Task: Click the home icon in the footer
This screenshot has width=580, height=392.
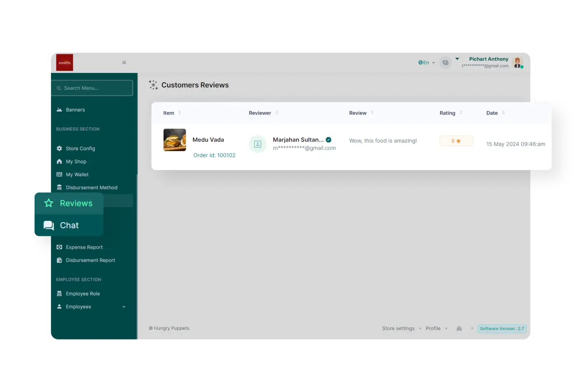Action: click(459, 329)
